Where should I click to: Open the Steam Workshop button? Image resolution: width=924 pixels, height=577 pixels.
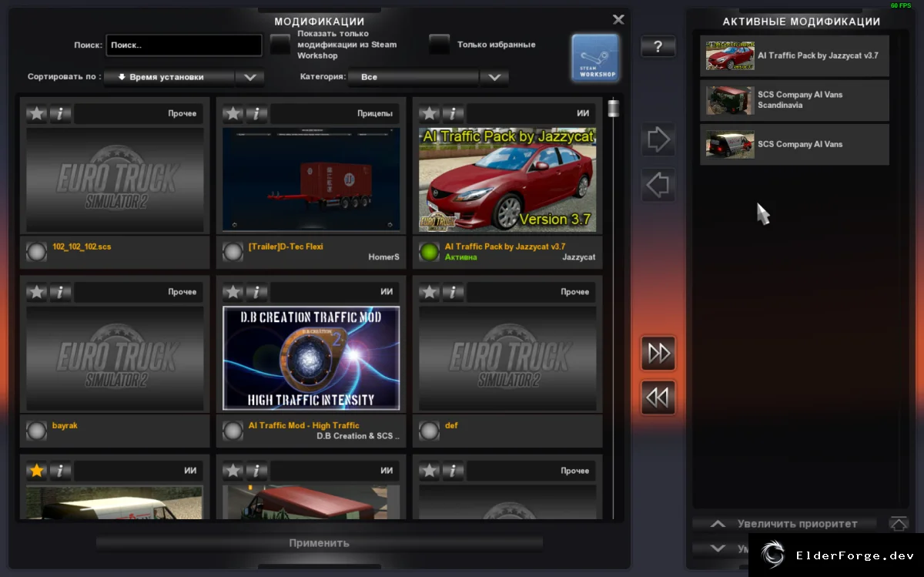tap(595, 58)
